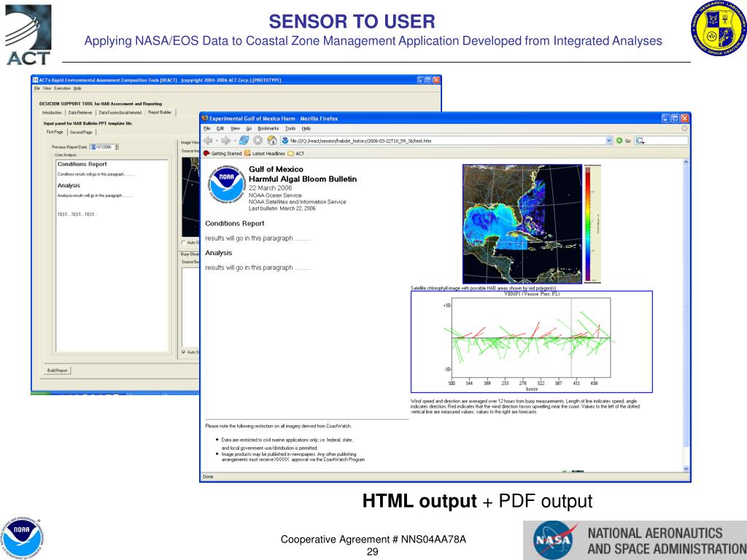Screen dimensions: 747x560
Task: Click the Latest Headlines bookmark label
Action: pos(268,153)
